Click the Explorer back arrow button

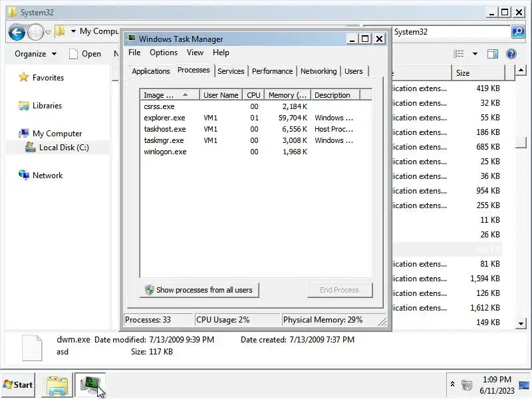(17, 33)
